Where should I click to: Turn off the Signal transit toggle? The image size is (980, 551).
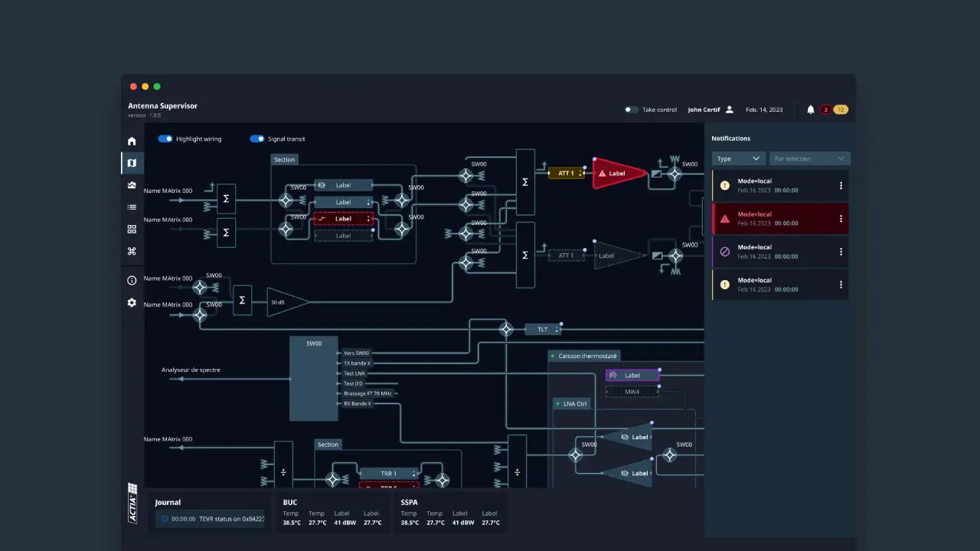[x=257, y=139]
